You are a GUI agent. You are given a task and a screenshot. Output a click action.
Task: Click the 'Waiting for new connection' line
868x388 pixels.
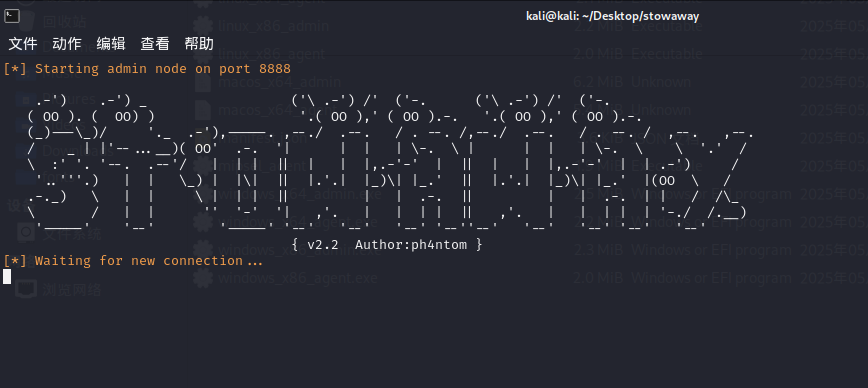(x=133, y=261)
